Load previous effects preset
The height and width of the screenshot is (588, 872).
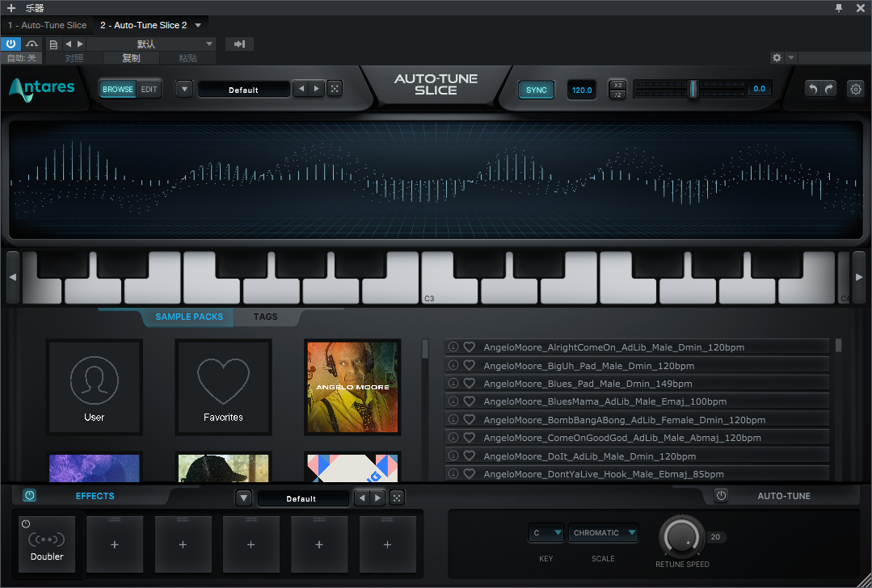(362, 498)
